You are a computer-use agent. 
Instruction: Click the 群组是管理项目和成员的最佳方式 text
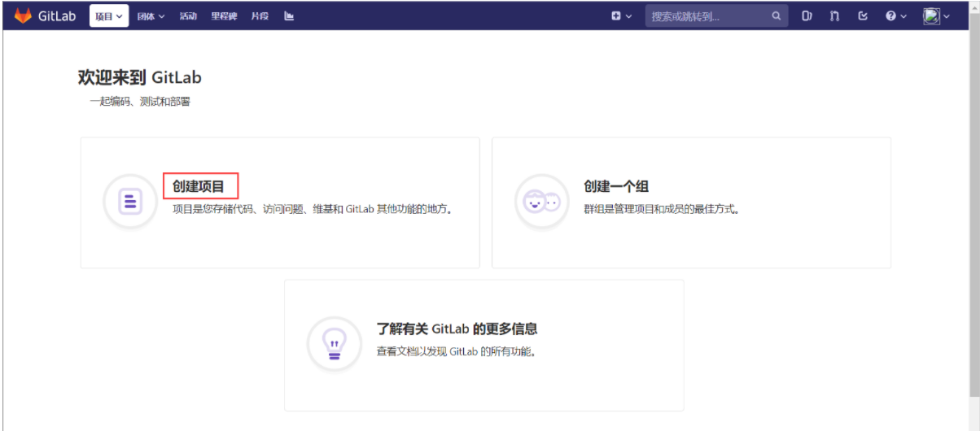(x=663, y=209)
